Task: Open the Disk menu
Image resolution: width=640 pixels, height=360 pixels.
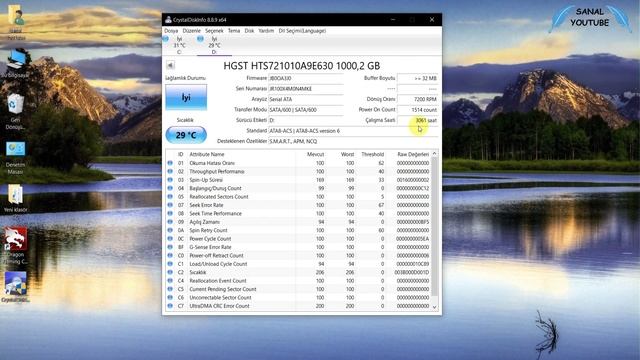Action: pyautogui.click(x=249, y=31)
